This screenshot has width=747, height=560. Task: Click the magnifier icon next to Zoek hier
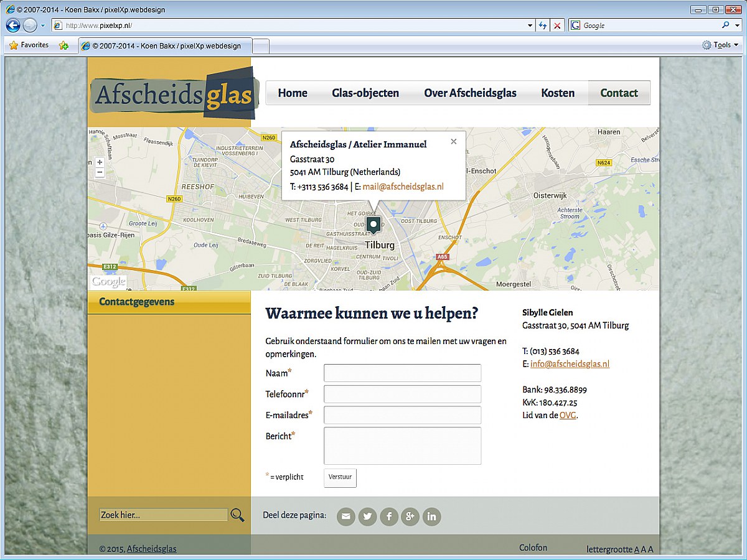[237, 515]
